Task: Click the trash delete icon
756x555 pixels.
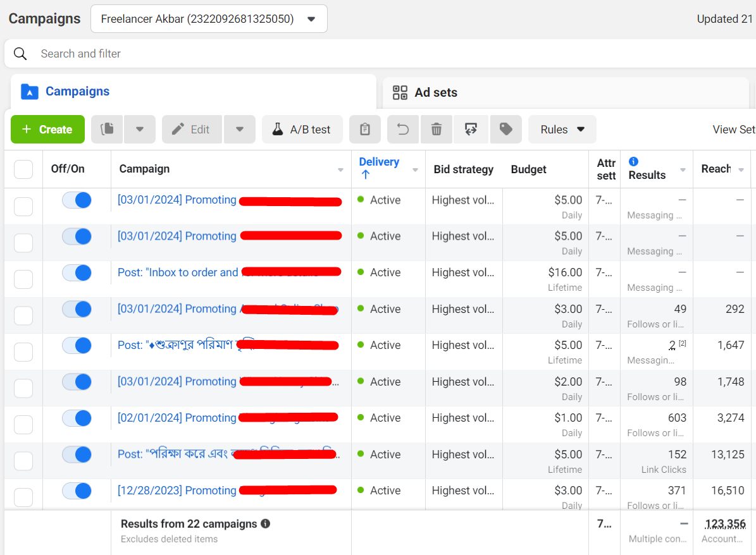Action: click(x=437, y=130)
